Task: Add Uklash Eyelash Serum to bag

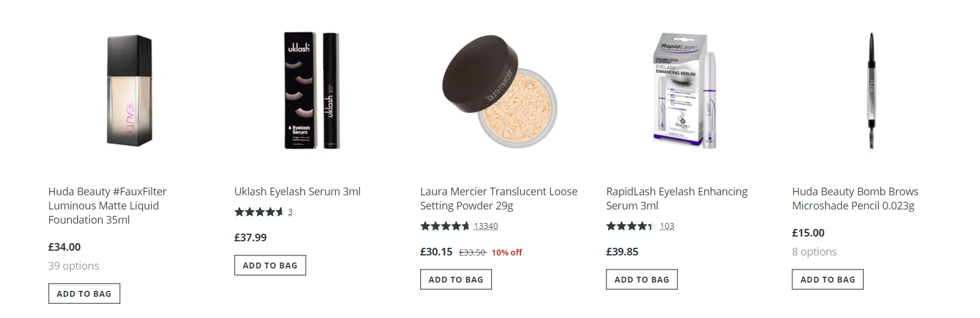Action: tap(270, 265)
